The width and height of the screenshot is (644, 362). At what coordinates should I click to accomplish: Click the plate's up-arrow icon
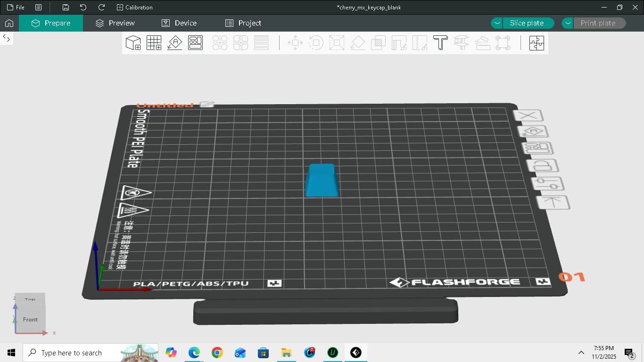pos(553,203)
